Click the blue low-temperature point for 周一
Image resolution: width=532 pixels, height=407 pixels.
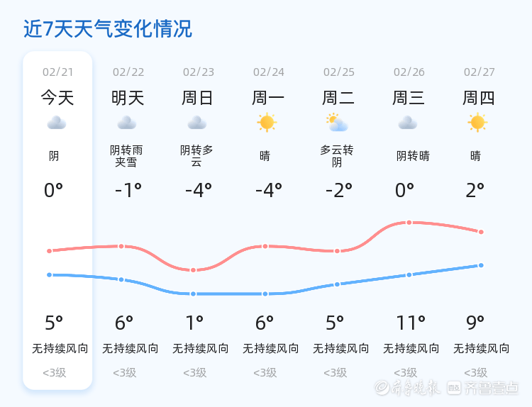coord(265,294)
